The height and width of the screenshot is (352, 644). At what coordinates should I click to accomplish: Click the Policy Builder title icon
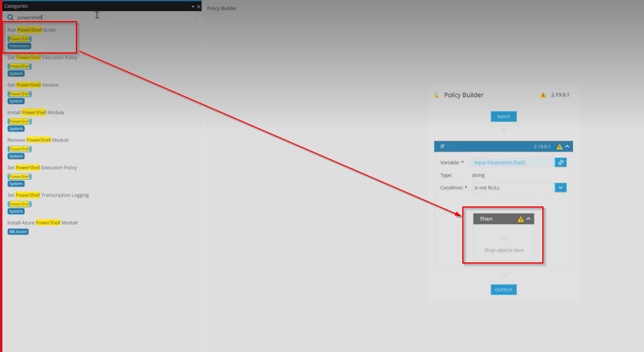point(436,95)
